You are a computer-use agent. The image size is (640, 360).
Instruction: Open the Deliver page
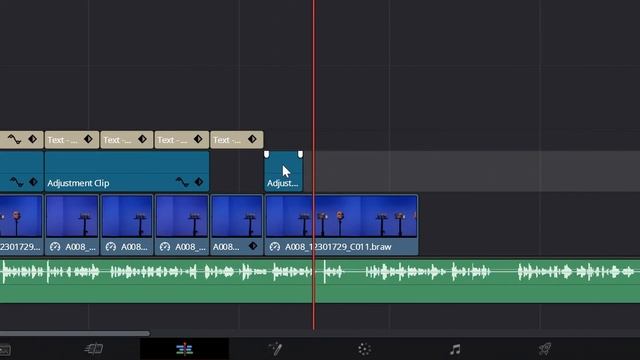pyautogui.click(x=545, y=349)
